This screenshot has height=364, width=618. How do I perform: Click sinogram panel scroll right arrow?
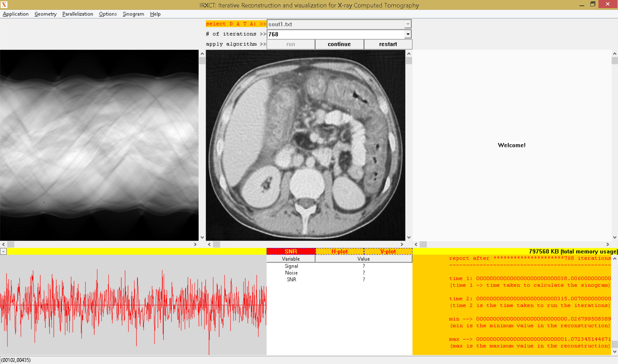point(195,244)
